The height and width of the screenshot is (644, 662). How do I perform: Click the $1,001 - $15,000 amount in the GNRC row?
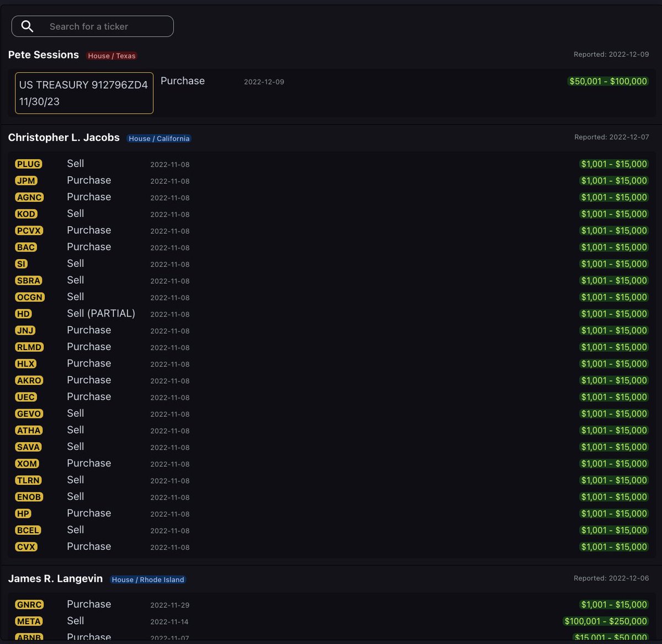(614, 605)
